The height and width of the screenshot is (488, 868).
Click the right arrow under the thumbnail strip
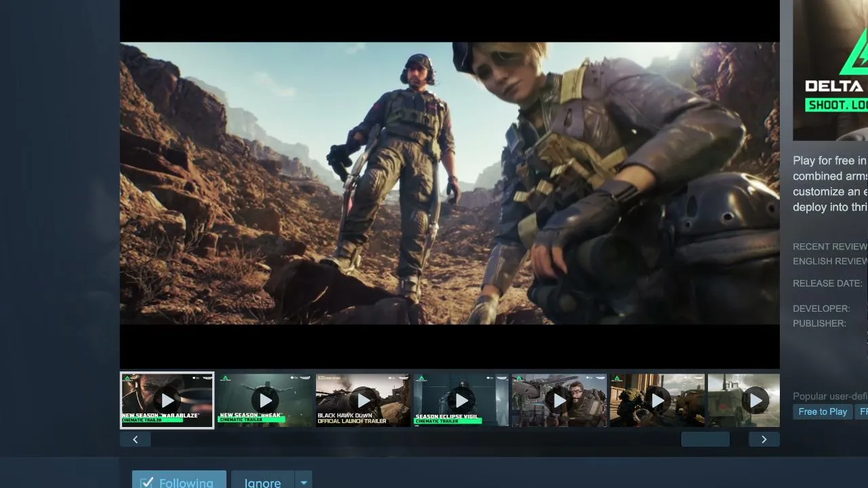[764, 439]
